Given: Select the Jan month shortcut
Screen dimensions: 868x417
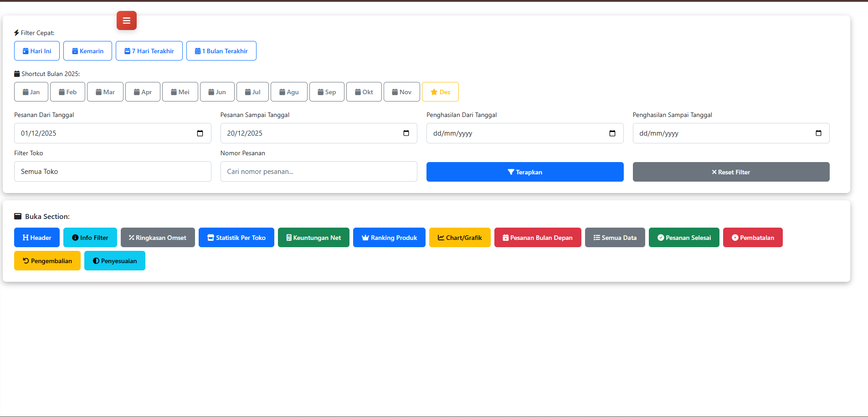Looking at the screenshot, I should tap(31, 92).
